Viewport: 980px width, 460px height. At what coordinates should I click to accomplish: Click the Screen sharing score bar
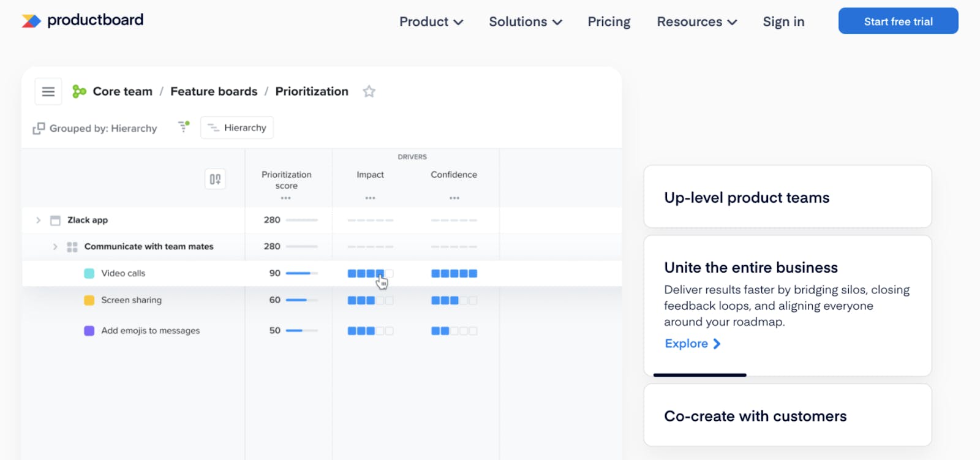coord(302,300)
